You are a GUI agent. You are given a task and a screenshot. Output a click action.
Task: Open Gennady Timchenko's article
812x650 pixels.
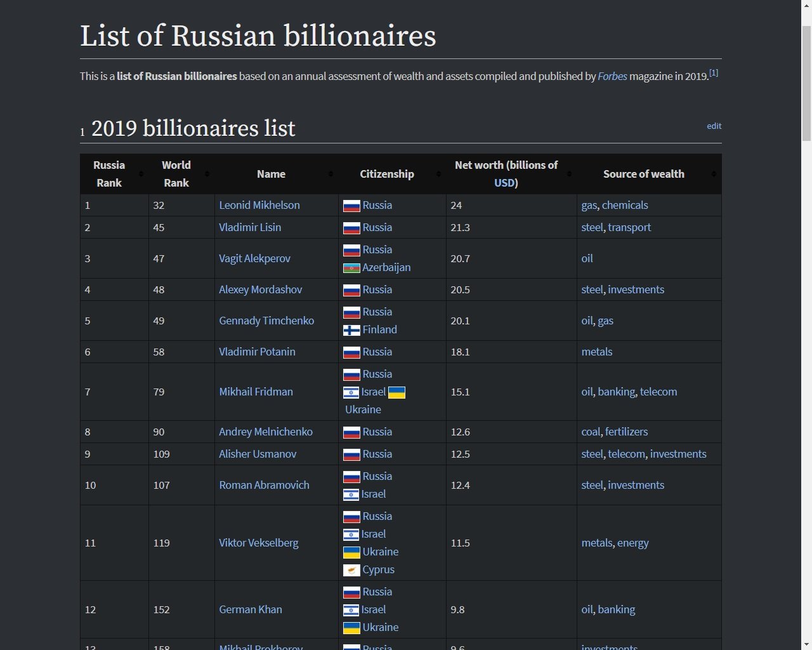click(x=266, y=321)
